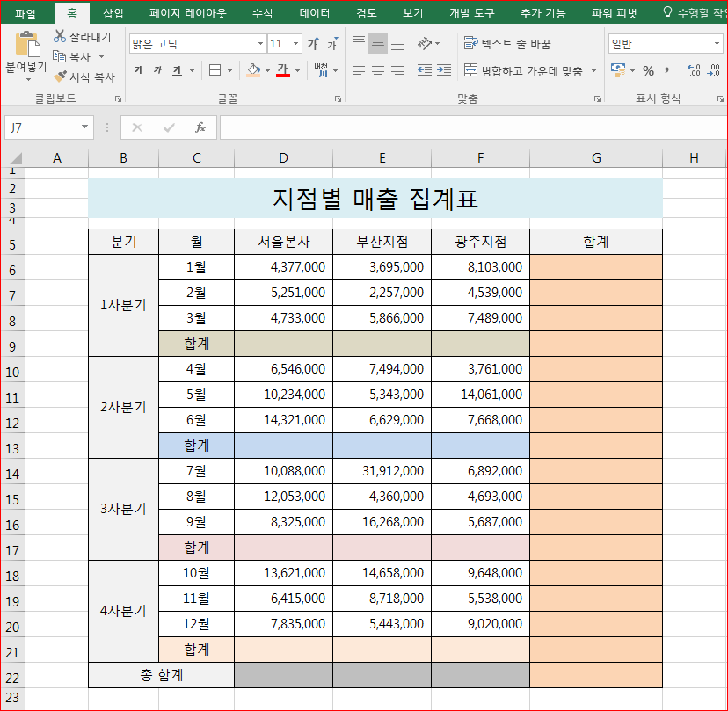Click the text orientation icon
Image resolution: width=728 pixels, height=711 pixels.
[425, 44]
